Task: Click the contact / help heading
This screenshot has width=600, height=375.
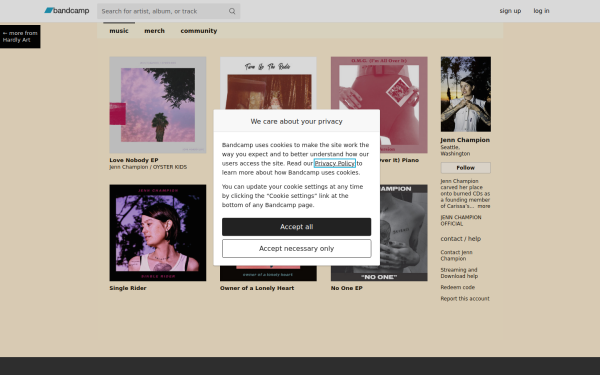Action: (461, 238)
